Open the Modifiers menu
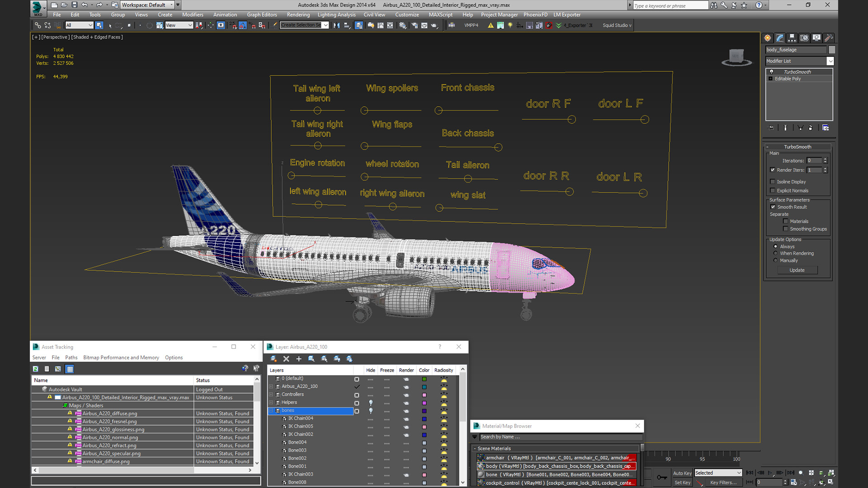Screen dimensions: 868x488 (193, 15)
